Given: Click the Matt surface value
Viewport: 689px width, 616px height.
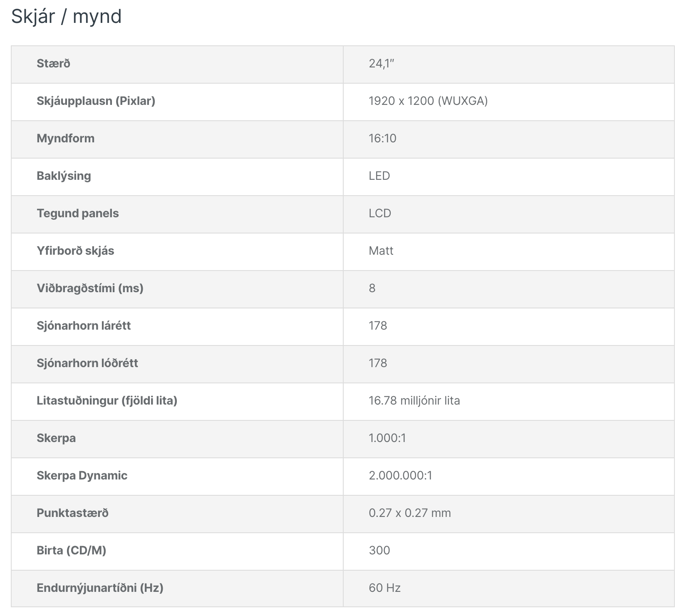Looking at the screenshot, I should pyautogui.click(x=381, y=251).
